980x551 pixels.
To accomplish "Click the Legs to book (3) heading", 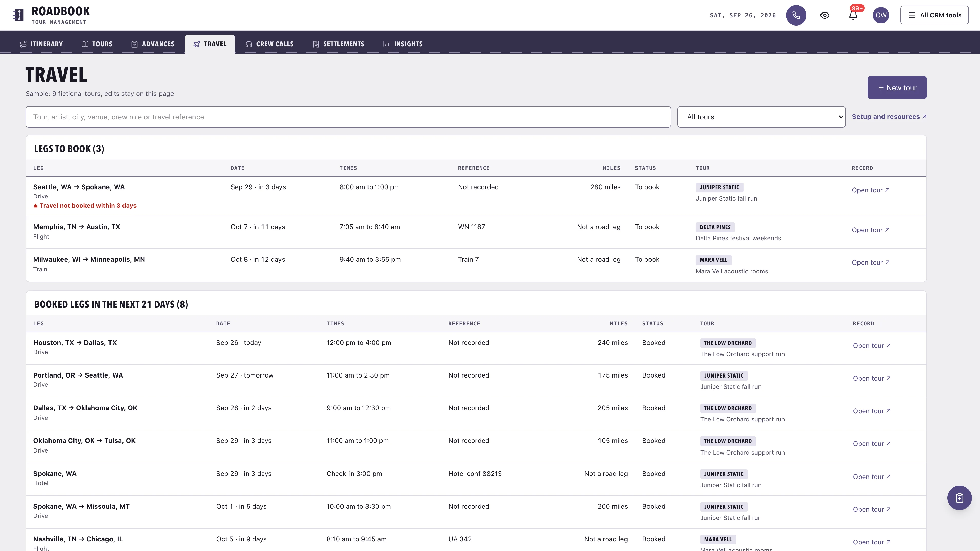I will [x=69, y=149].
